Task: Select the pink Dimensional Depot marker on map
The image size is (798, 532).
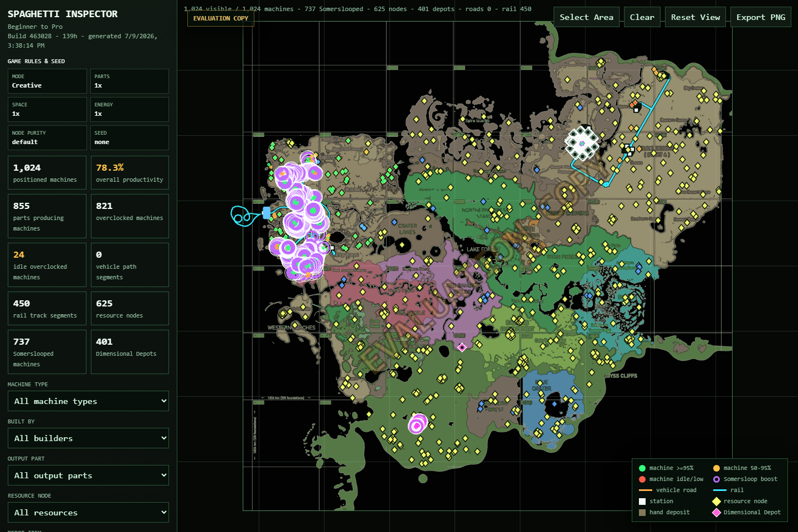Action: point(462,347)
